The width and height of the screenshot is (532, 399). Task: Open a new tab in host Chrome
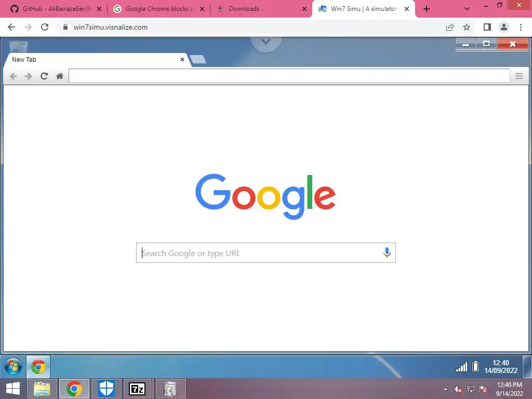pos(427,9)
